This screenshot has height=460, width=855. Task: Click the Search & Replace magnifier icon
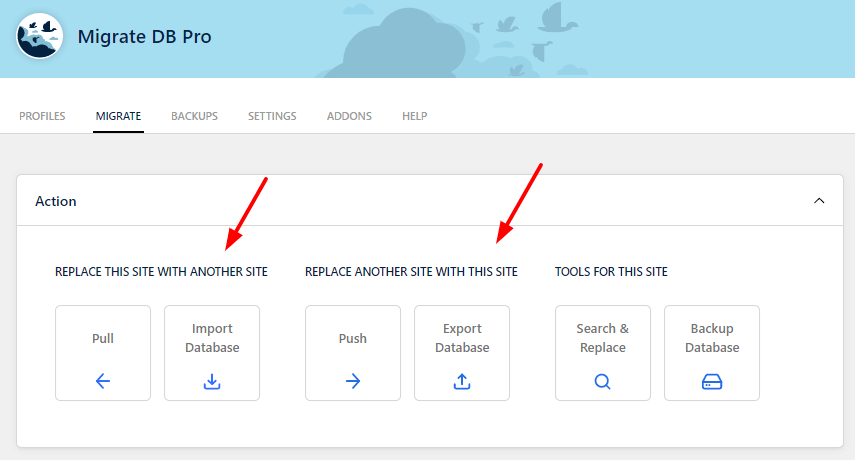(603, 381)
